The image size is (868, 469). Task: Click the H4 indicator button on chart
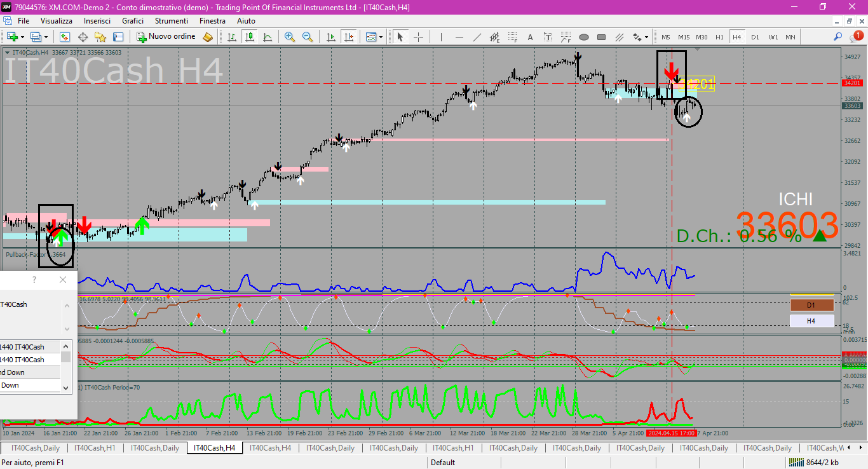811,321
